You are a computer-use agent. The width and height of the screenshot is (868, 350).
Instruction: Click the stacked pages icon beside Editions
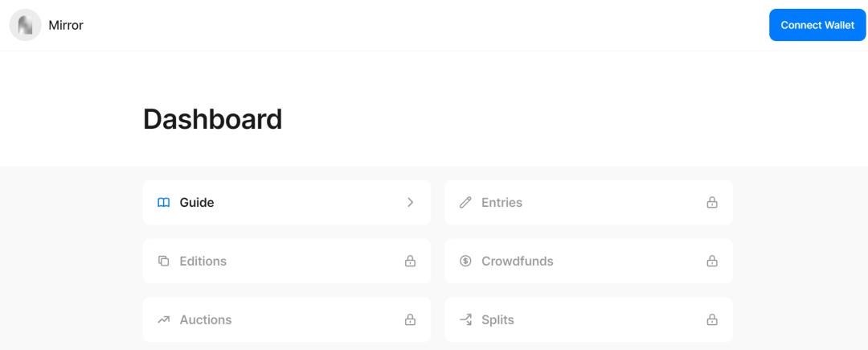(x=163, y=261)
